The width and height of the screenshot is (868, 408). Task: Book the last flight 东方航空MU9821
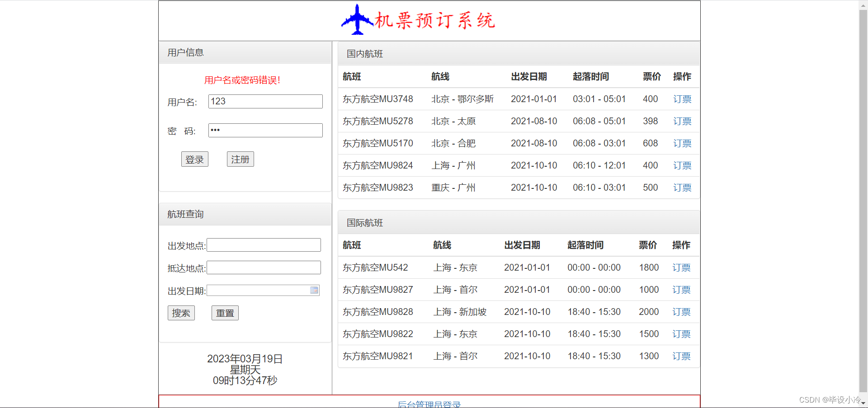pyautogui.click(x=681, y=356)
